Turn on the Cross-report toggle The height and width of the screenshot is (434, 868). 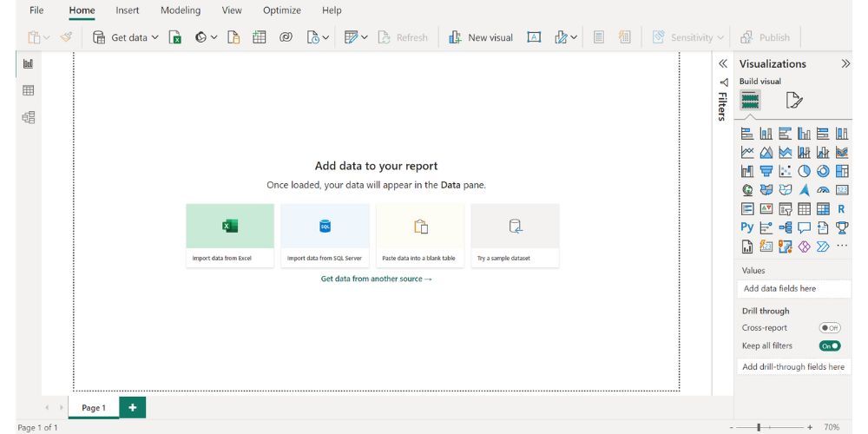(x=830, y=328)
